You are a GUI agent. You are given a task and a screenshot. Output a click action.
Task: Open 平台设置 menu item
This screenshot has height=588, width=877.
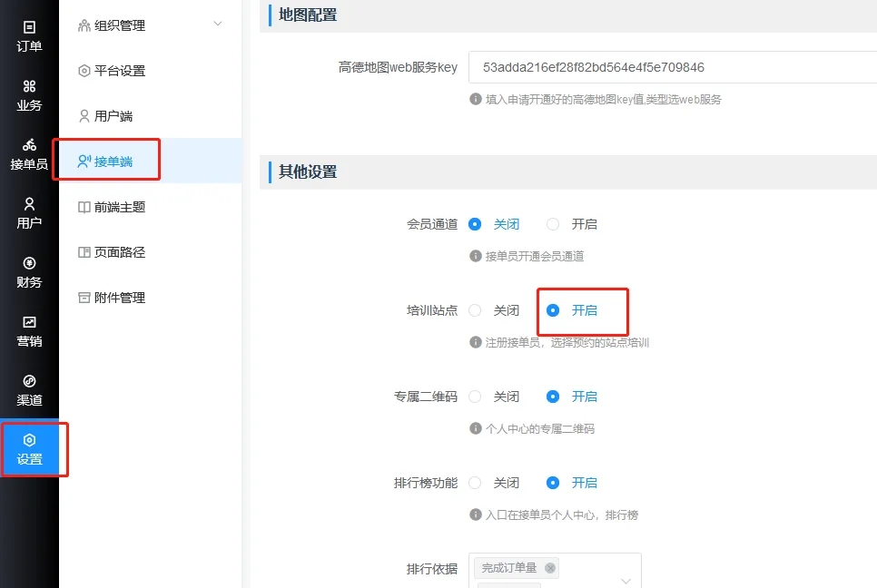click(119, 71)
